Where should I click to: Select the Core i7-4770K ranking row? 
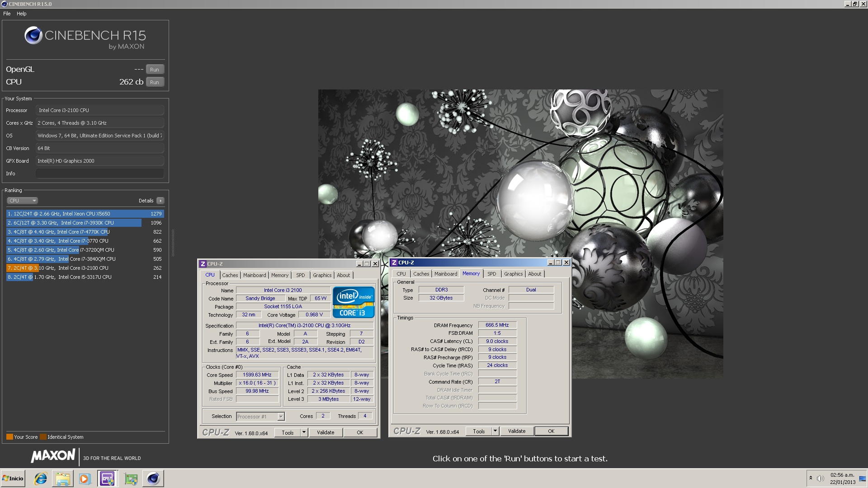click(85, 232)
